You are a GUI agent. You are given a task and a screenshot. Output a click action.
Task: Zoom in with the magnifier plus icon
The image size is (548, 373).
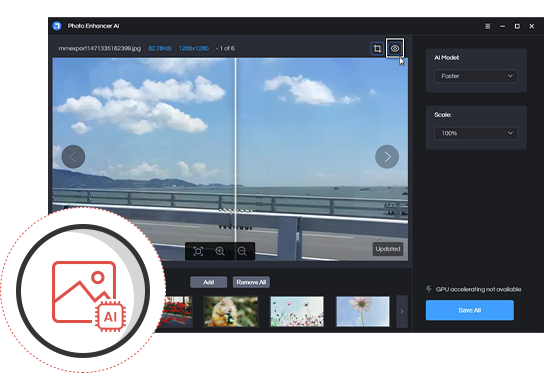click(220, 251)
